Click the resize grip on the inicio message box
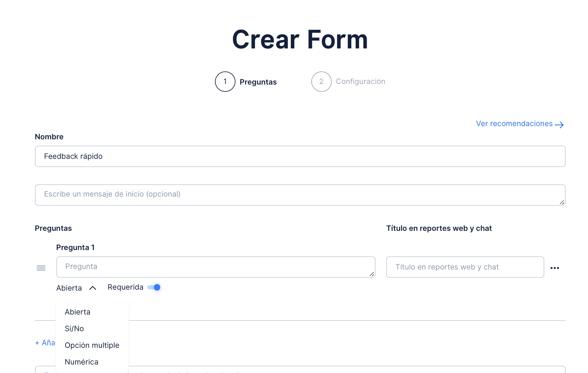This screenshot has width=588, height=373. click(562, 202)
